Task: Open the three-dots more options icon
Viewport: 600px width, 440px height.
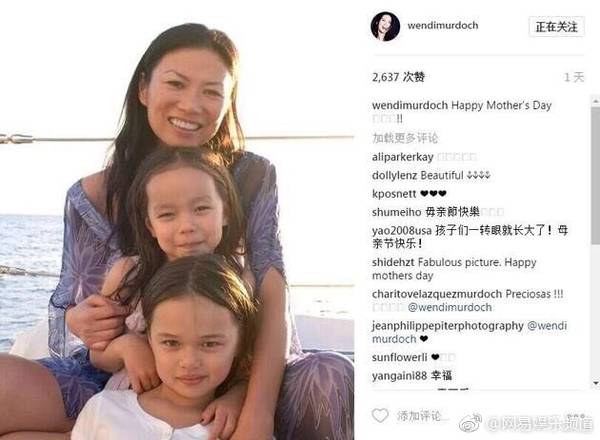Action: tap(576, 416)
